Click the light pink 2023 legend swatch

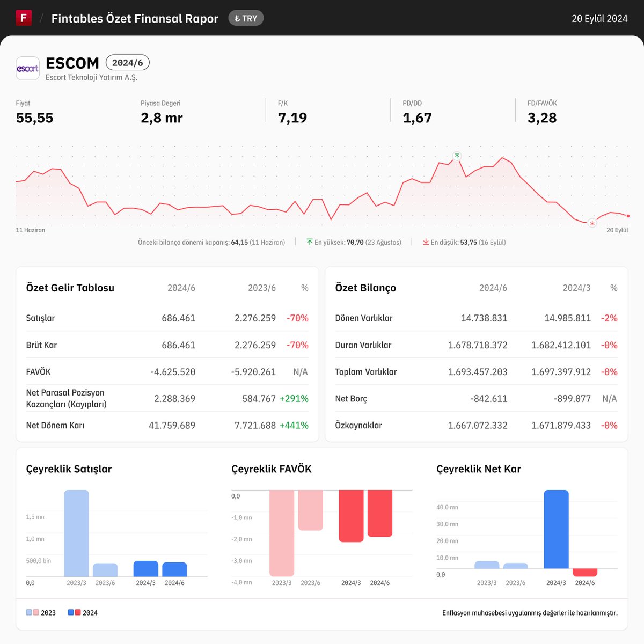[36, 612]
